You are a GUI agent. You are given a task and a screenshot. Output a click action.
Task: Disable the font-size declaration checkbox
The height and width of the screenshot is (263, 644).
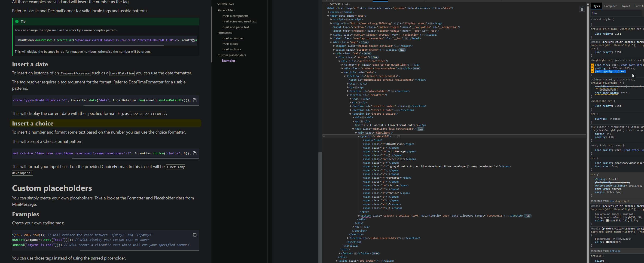(592, 65)
